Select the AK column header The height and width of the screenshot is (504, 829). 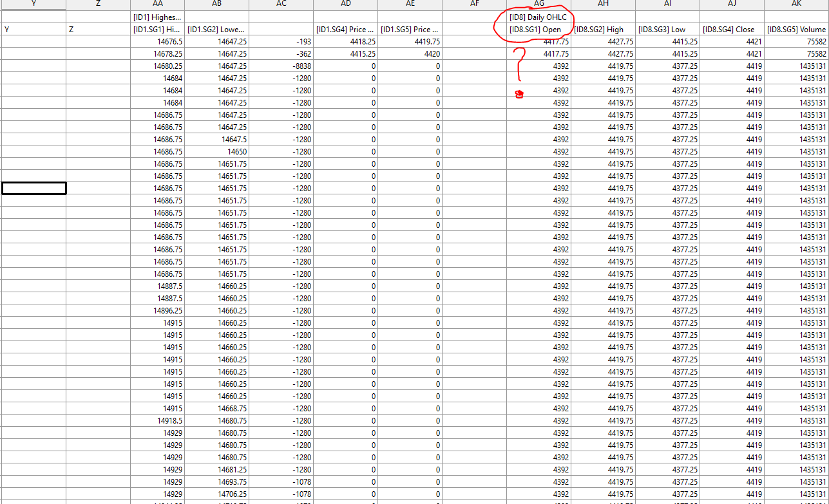pos(796,5)
